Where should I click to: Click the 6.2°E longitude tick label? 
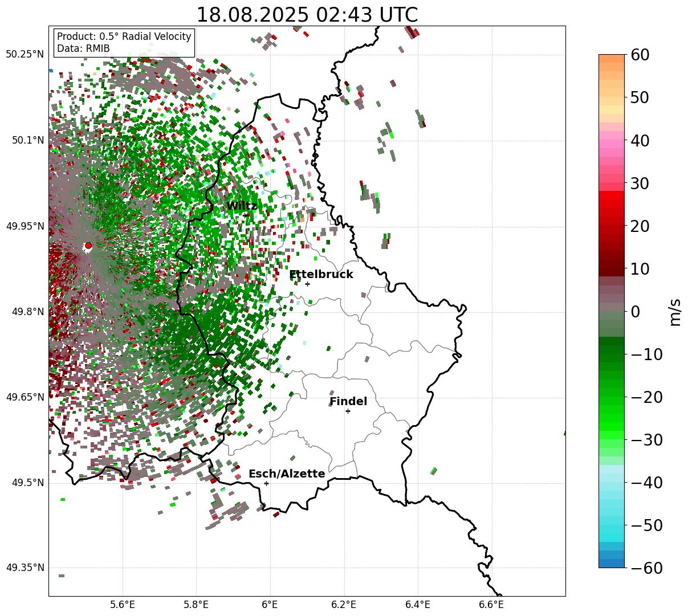click(x=344, y=604)
